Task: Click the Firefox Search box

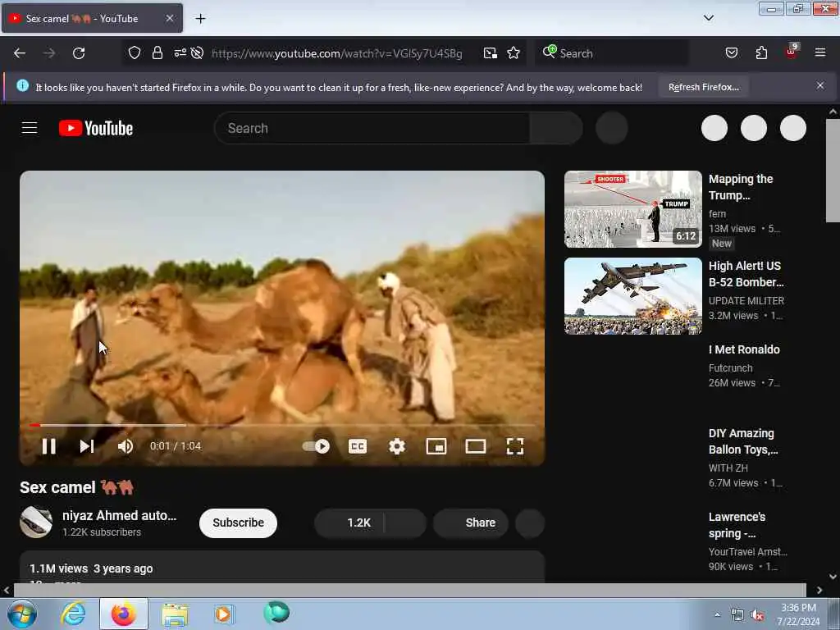Action: (612, 53)
